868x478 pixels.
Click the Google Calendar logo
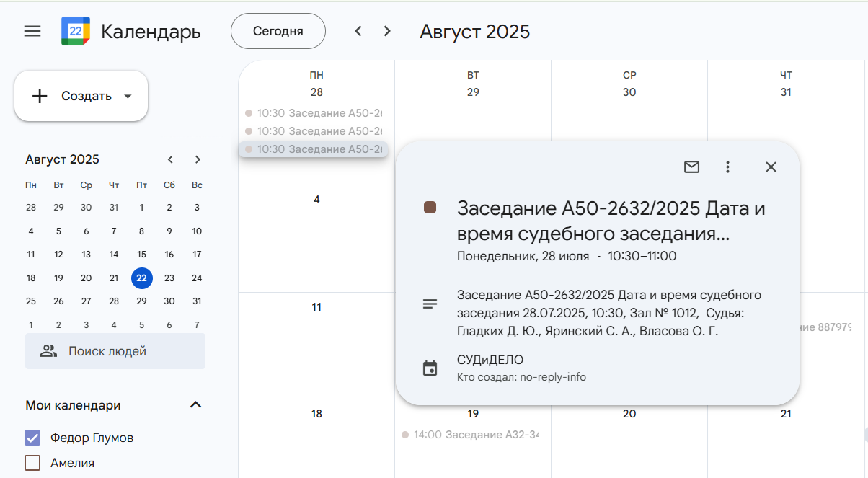[x=76, y=32]
